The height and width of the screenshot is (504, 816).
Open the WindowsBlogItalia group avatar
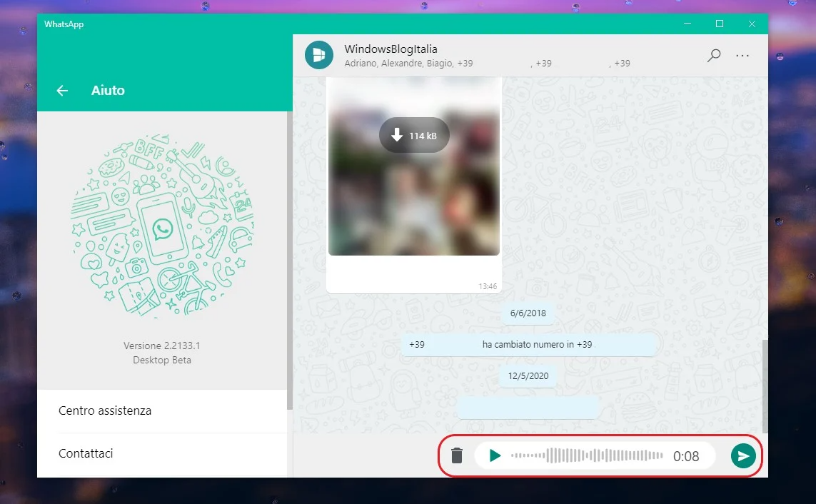point(318,54)
